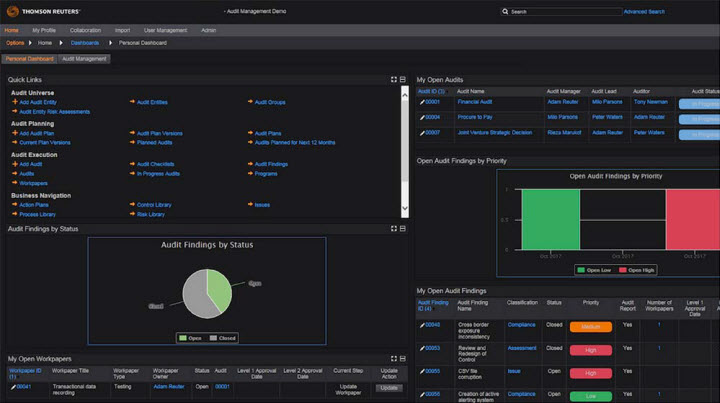Expand the Options menu in the breadcrumb

[15, 43]
